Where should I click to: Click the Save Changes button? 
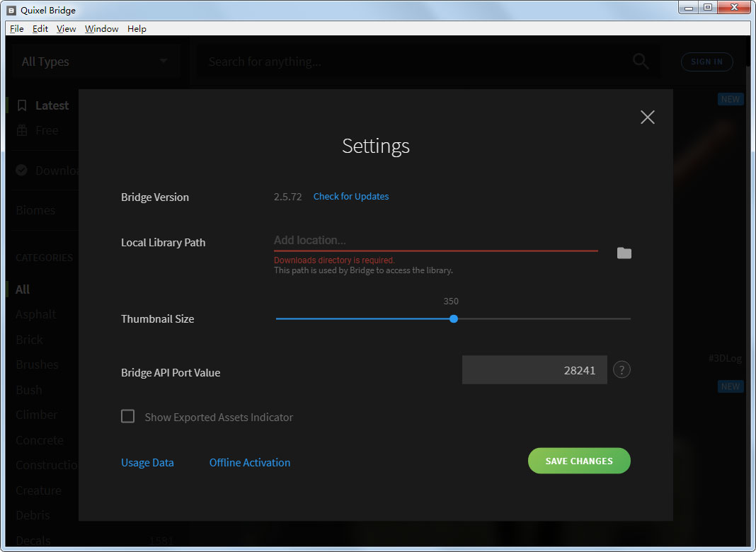(x=579, y=461)
